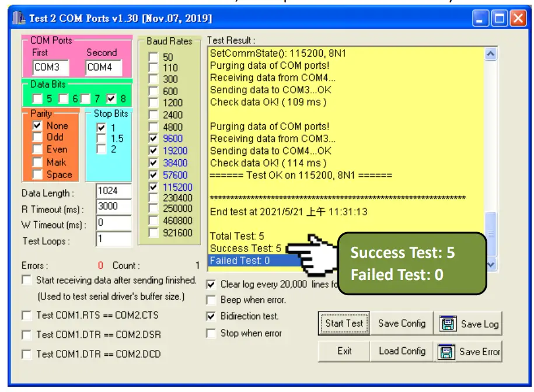
Task: Enable the 4800 baud rate checkbox
Action: pos(153,127)
